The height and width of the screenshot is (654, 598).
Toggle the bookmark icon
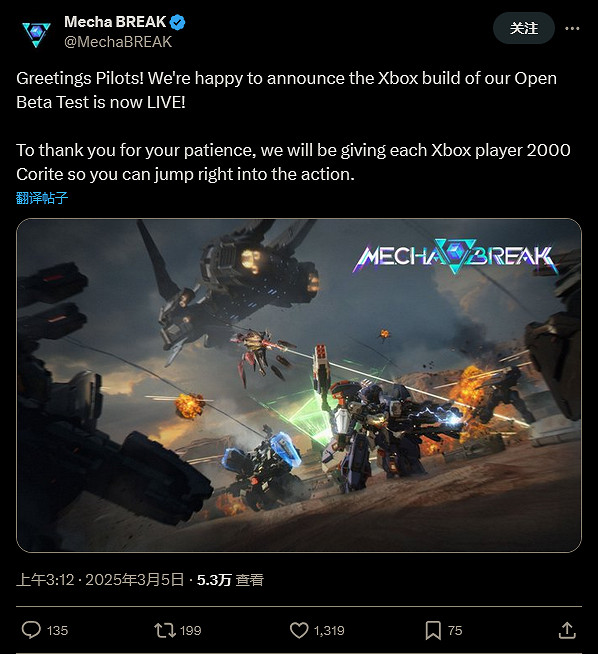[x=433, y=630]
